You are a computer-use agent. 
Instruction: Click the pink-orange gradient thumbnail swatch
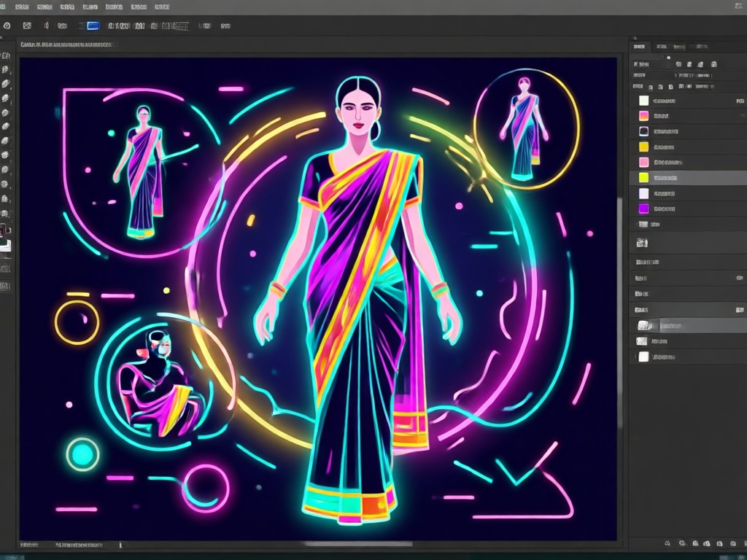pyautogui.click(x=643, y=116)
